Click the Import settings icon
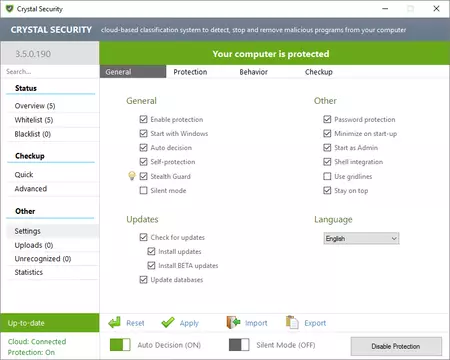 point(233,322)
